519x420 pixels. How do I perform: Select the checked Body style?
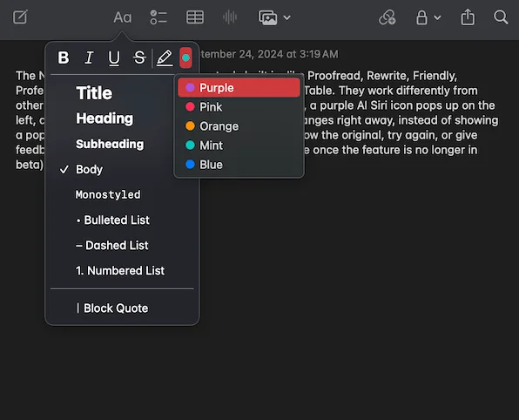point(89,169)
